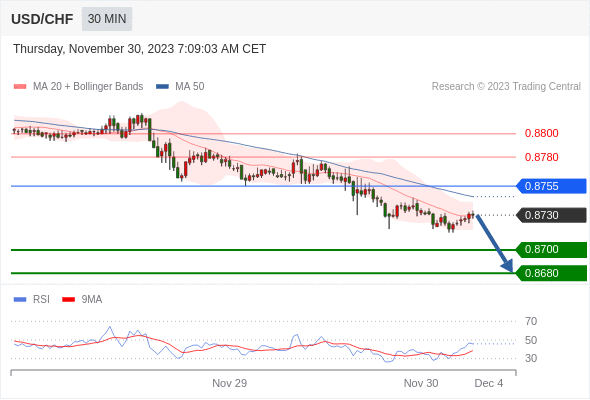The image size is (590, 400).
Task: Click the RSI blue legend swatch
Action: point(20,300)
